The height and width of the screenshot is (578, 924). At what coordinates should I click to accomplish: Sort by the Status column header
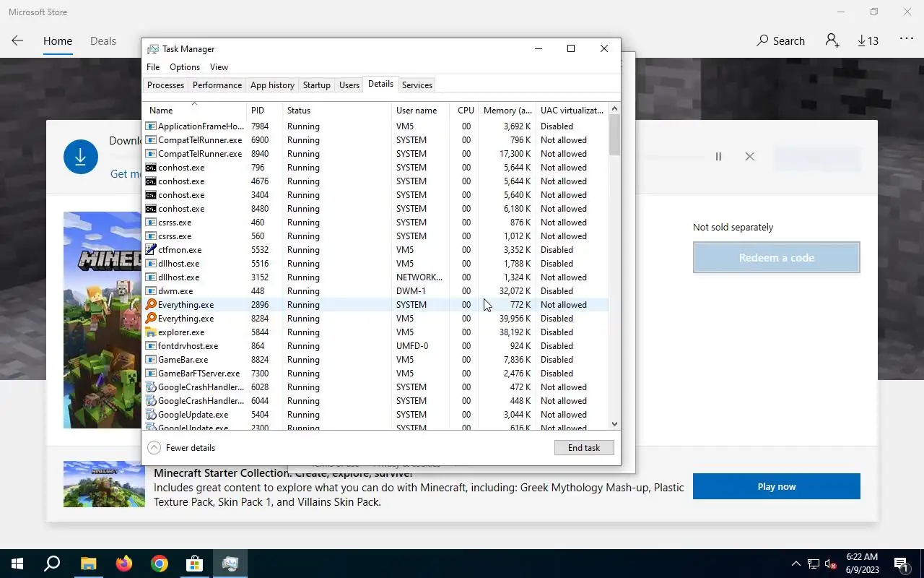(337, 111)
